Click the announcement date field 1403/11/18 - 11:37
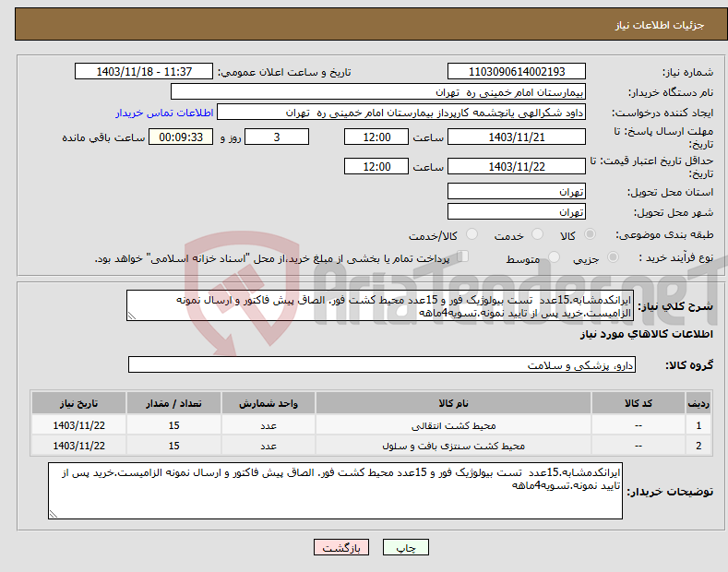This screenshot has width=728, height=572. click(144, 72)
